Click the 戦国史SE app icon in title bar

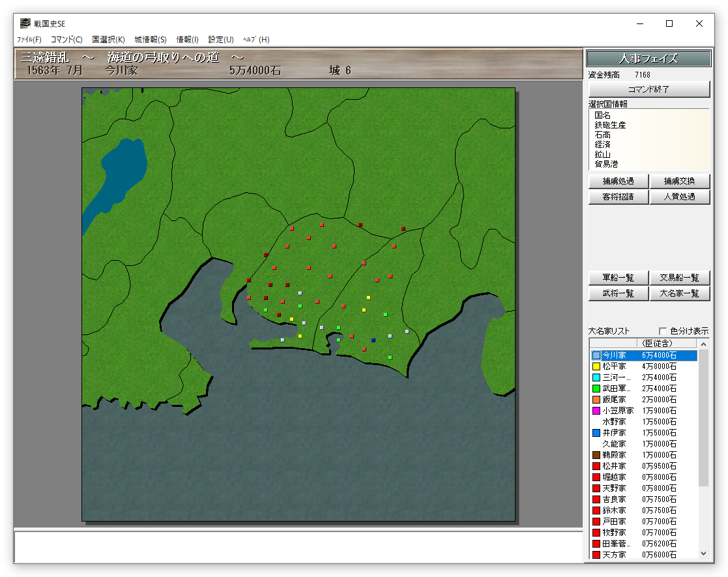[25, 23]
